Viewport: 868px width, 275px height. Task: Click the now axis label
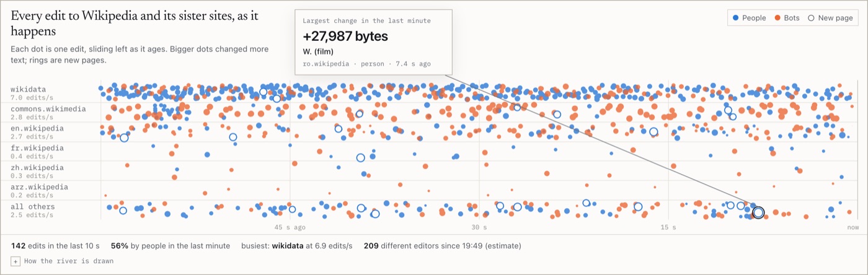tap(853, 227)
